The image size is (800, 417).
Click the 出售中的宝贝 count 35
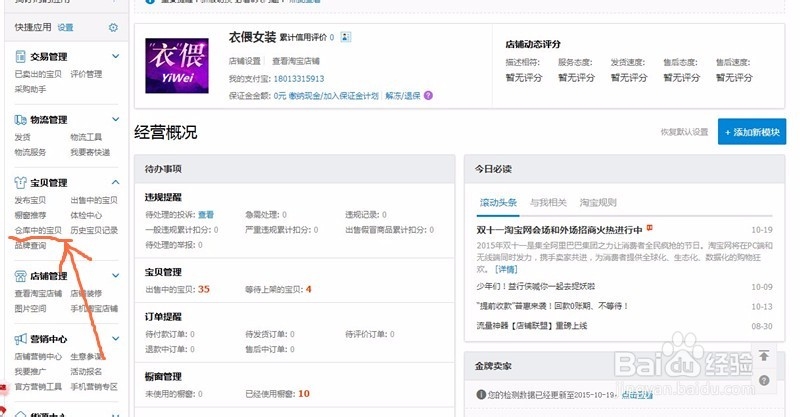tap(204, 289)
